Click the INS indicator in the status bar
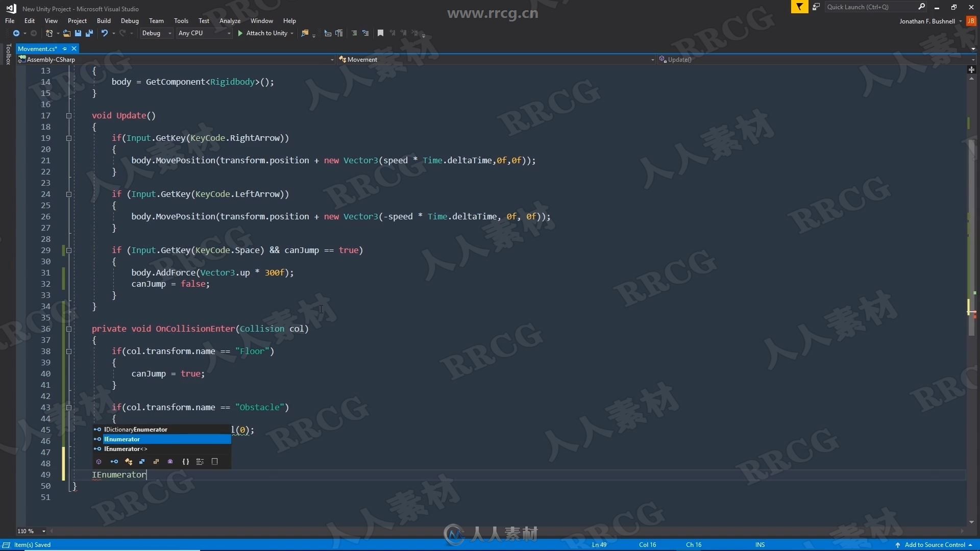980x551 pixels. [x=760, y=545]
